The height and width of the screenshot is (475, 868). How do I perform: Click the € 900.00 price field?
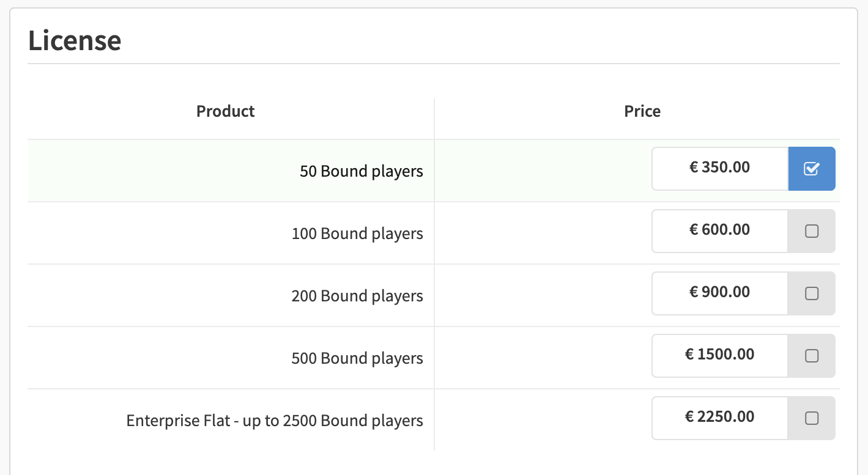[x=720, y=293]
